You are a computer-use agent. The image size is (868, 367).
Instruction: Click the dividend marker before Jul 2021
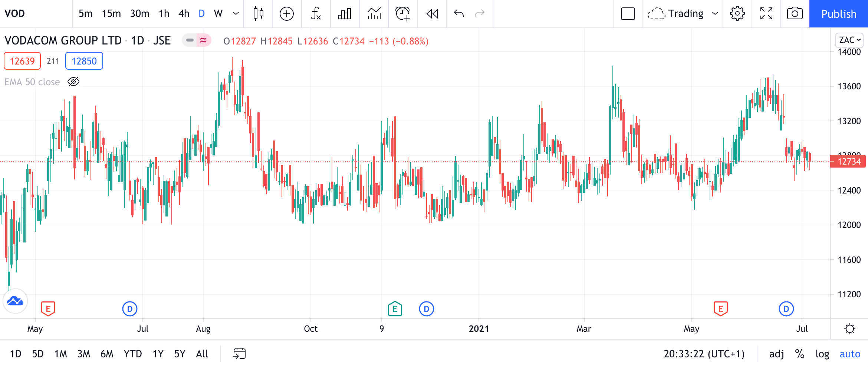(786, 309)
